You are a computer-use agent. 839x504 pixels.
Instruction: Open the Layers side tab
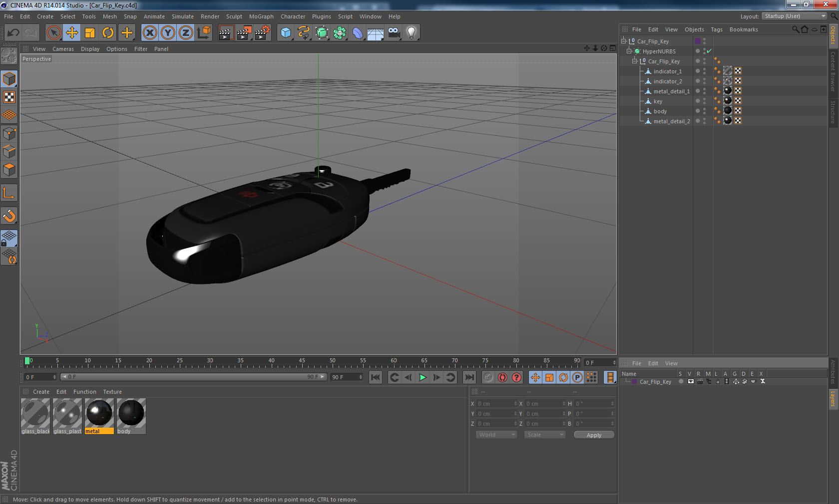tap(833, 399)
